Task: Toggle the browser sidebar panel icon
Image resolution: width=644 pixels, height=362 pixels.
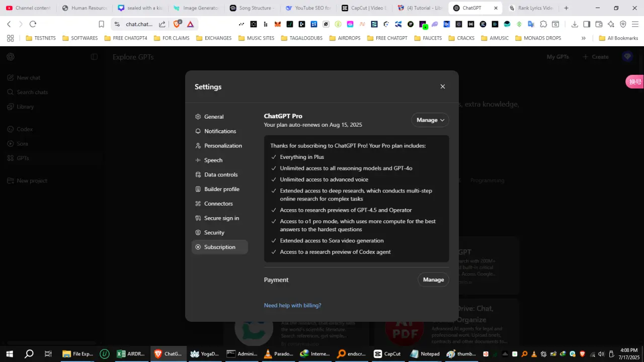Action: point(587,24)
